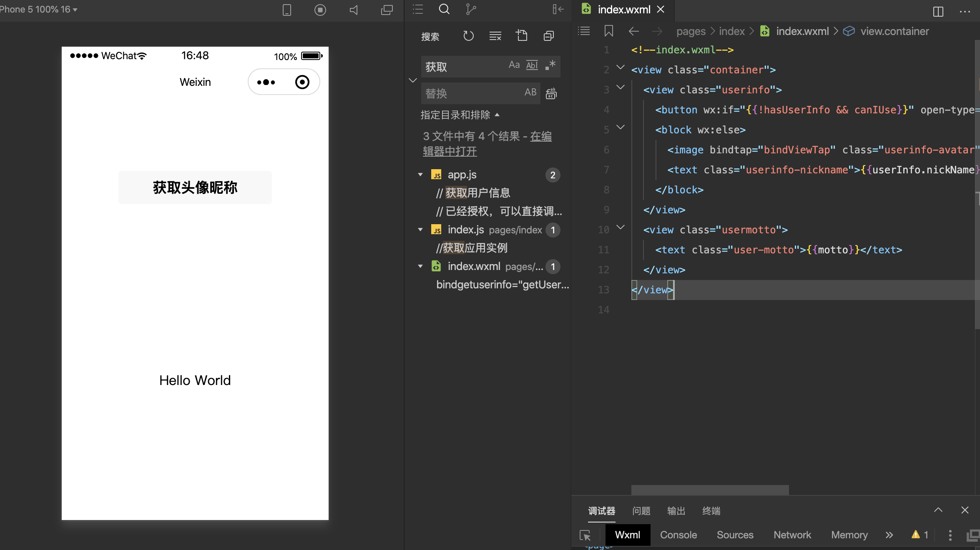Click the refresh search results icon
Viewport: 980px width, 550px height.
[468, 36]
